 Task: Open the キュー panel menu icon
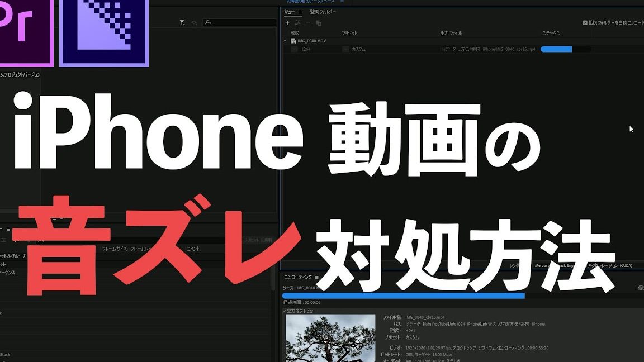click(x=300, y=12)
